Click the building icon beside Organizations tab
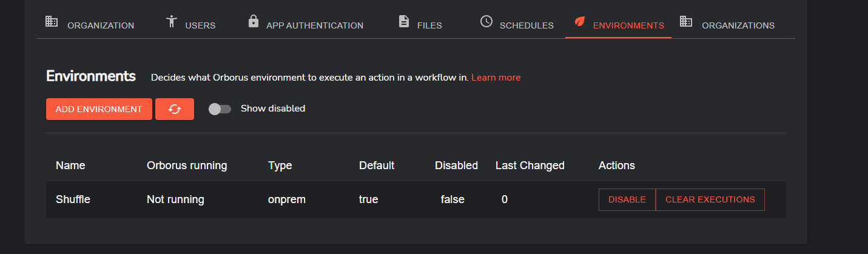The height and width of the screenshot is (254, 868). coord(686,21)
